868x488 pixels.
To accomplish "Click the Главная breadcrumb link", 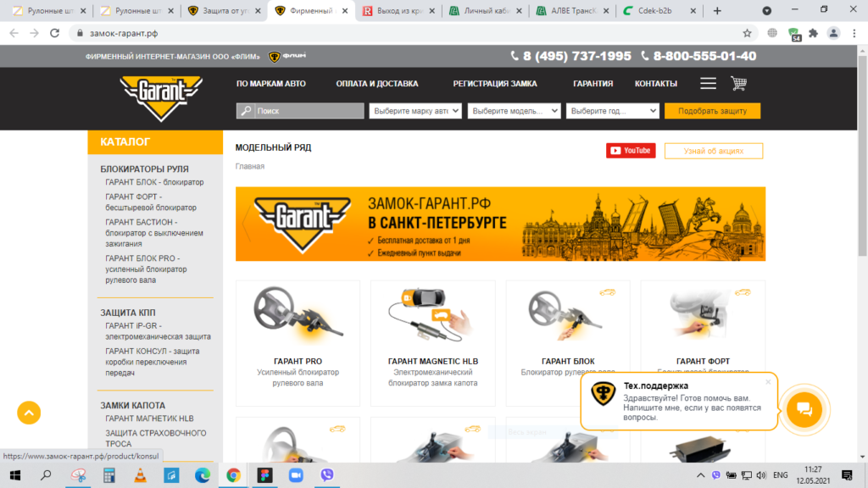I will point(250,166).
